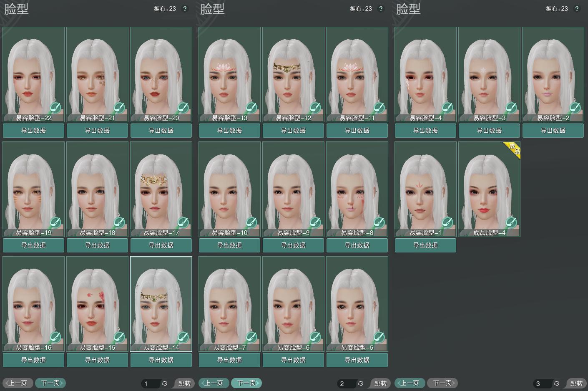This screenshot has width=588, height=391.
Task: Go to previous page in page 1 panel
Action: [18, 383]
